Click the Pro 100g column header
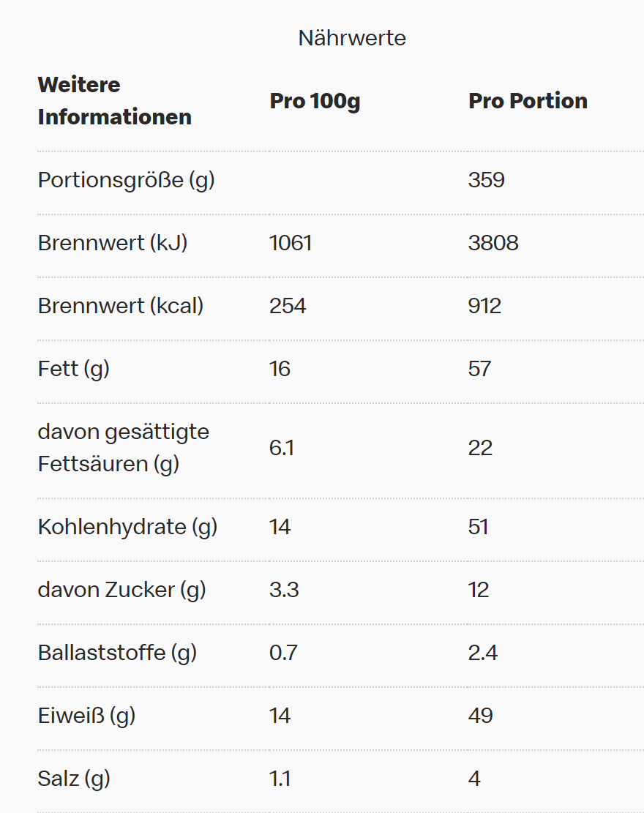 click(x=315, y=101)
